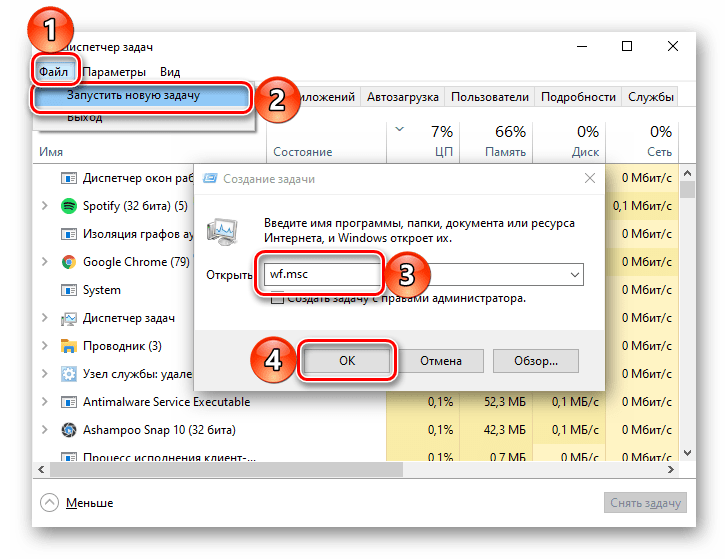Click the vertical scrollbar up arrow
728x559 pixels.
click(688, 173)
